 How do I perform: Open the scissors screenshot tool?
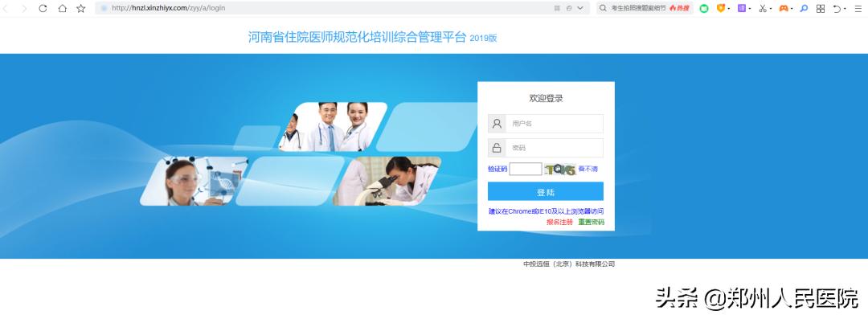[x=763, y=8]
